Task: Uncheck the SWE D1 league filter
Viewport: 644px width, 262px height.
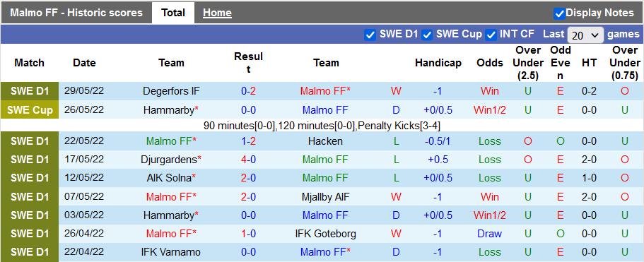Action: click(x=370, y=35)
